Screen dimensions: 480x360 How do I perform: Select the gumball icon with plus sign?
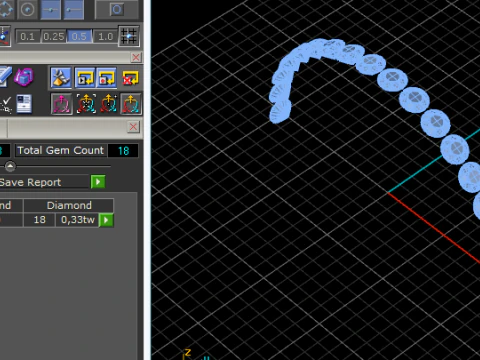[x=109, y=104]
